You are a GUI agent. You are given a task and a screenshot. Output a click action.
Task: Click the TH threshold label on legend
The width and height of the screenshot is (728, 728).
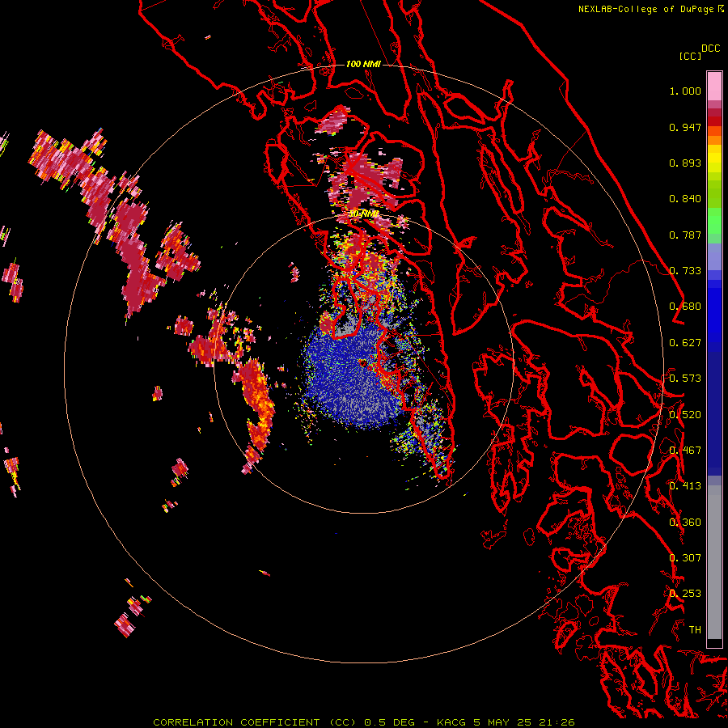[695, 630]
